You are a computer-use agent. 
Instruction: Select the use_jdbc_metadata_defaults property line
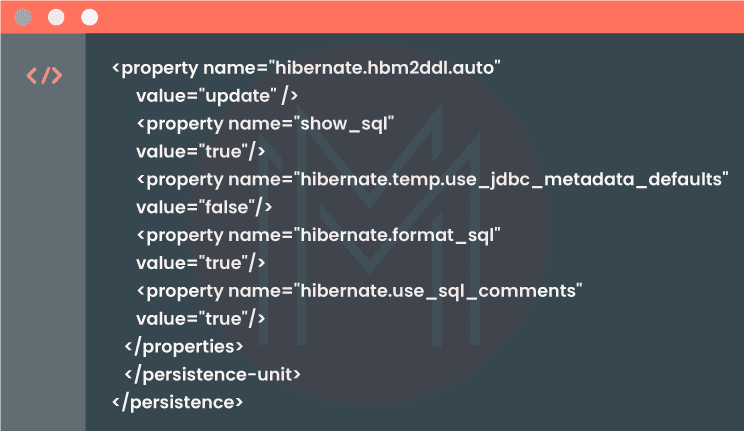(x=432, y=179)
